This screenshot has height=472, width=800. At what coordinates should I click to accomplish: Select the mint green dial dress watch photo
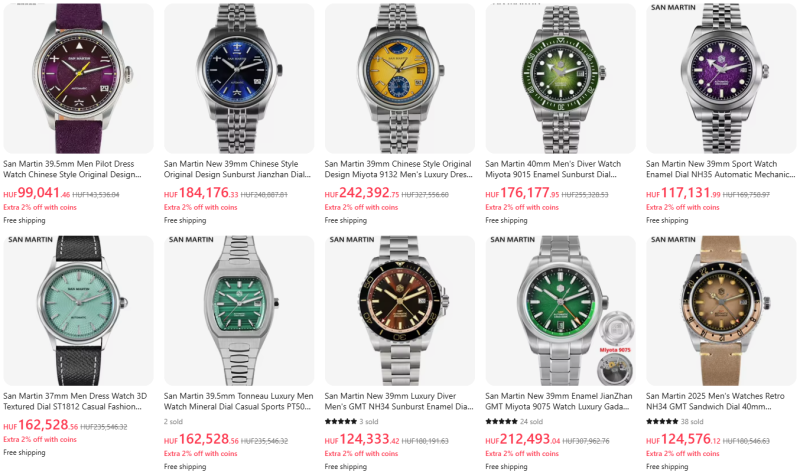click(x=79, y=310)
